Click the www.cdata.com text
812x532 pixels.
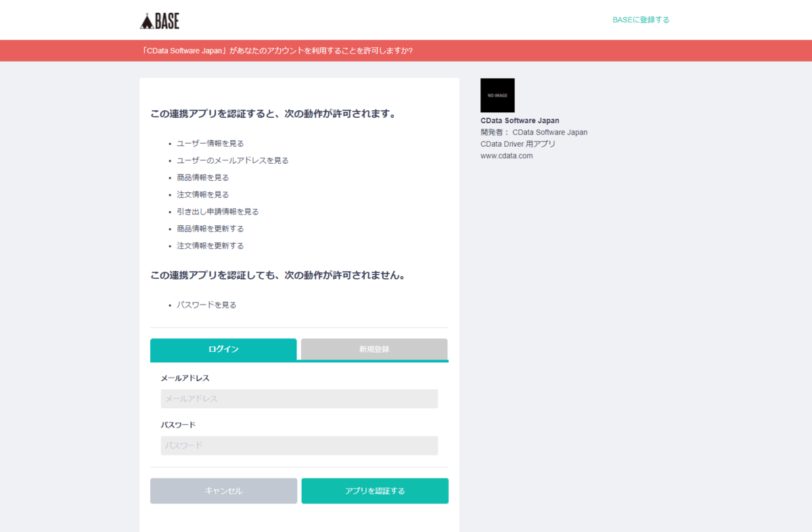click(x=507, y=156)
